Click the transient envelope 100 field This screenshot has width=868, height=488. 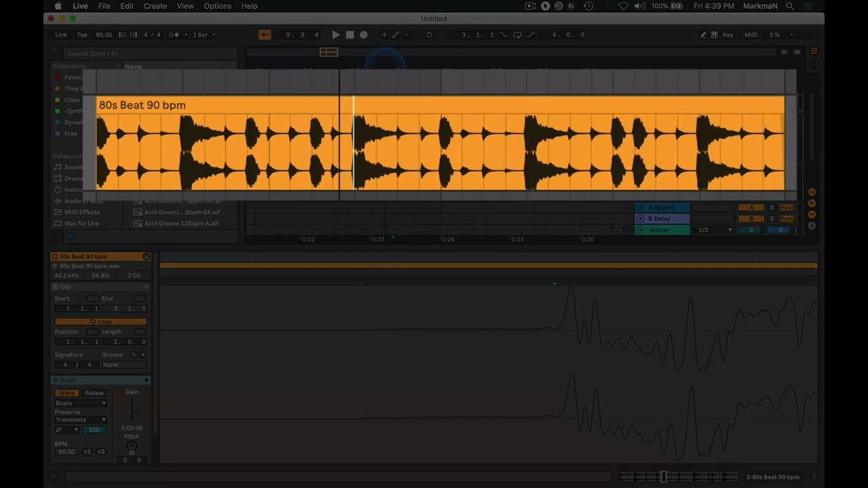[94, 430]
